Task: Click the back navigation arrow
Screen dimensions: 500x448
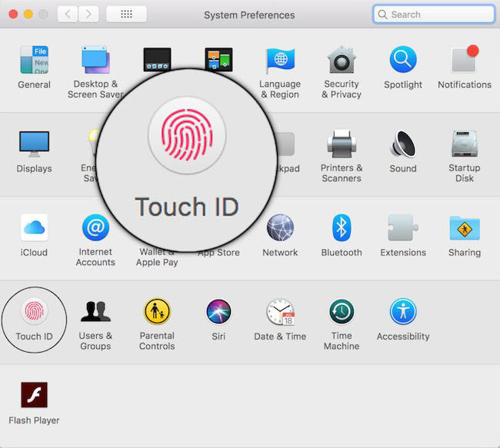Action: click(x=68, y=14)
